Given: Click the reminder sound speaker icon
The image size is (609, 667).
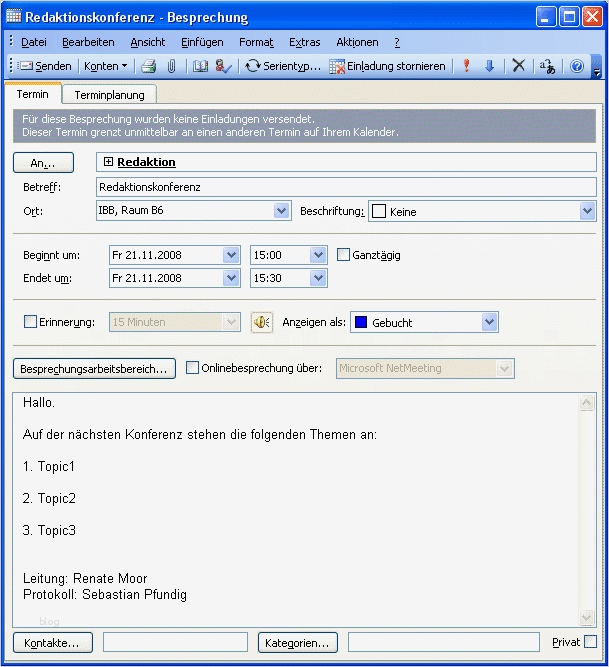Looking at the screenshot, I should 262,322.
